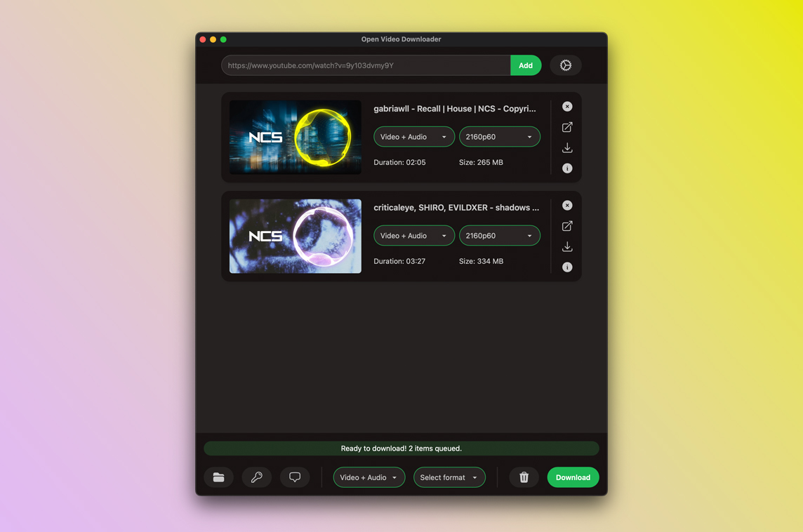Open settings via the gear icon

(565, 65)
